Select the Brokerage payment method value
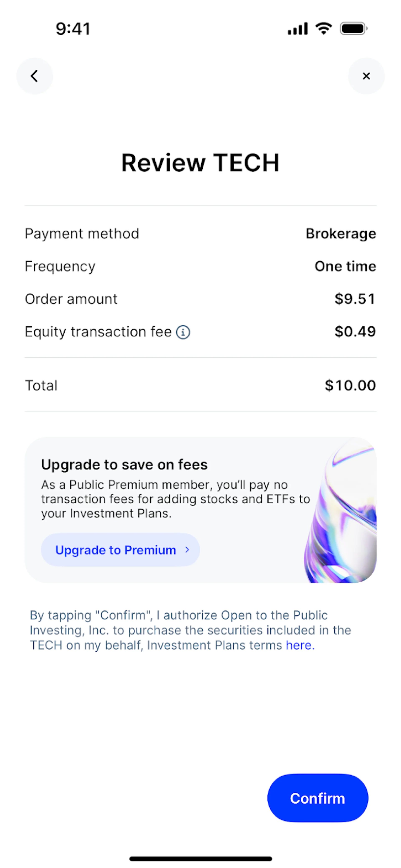The height and width of the screenshot is (868, 401). tap(340, 234)
